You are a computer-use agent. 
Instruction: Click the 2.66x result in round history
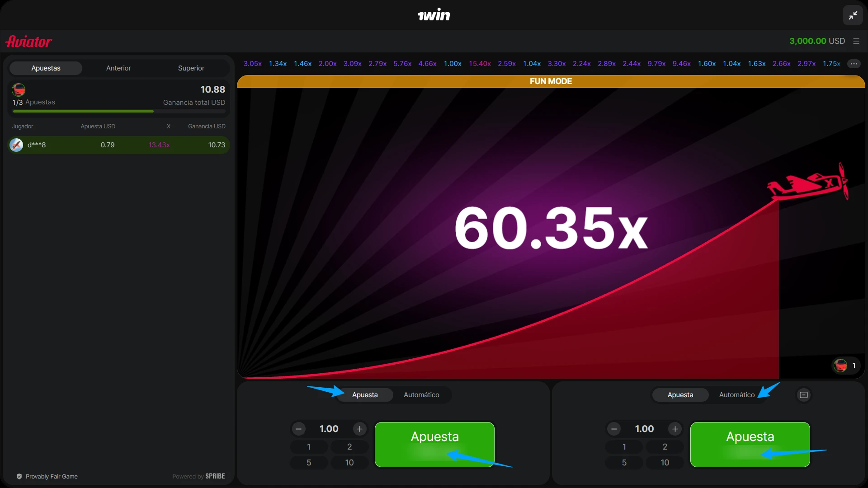pos(782,64)
